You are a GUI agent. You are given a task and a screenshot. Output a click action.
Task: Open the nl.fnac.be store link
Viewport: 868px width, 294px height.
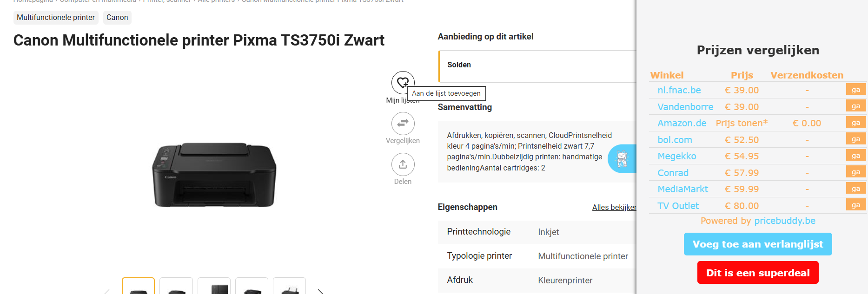pos(679,90)
